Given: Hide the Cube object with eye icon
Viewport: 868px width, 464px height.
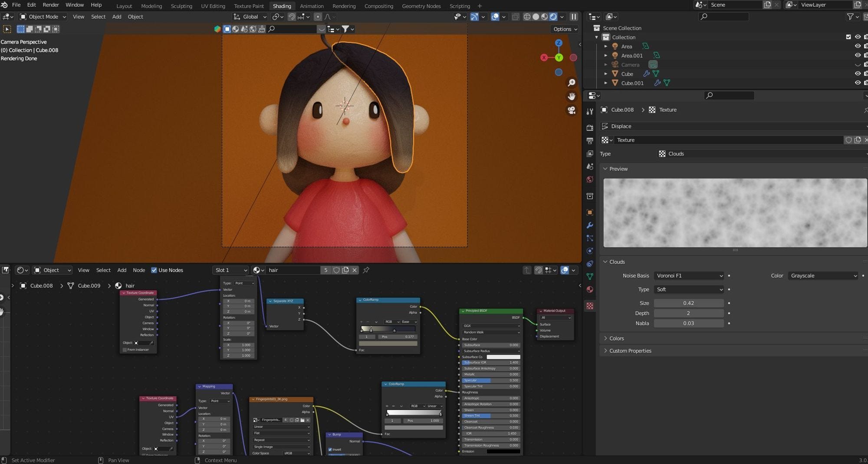Looking at the screenshot, I should pos(857,74).
